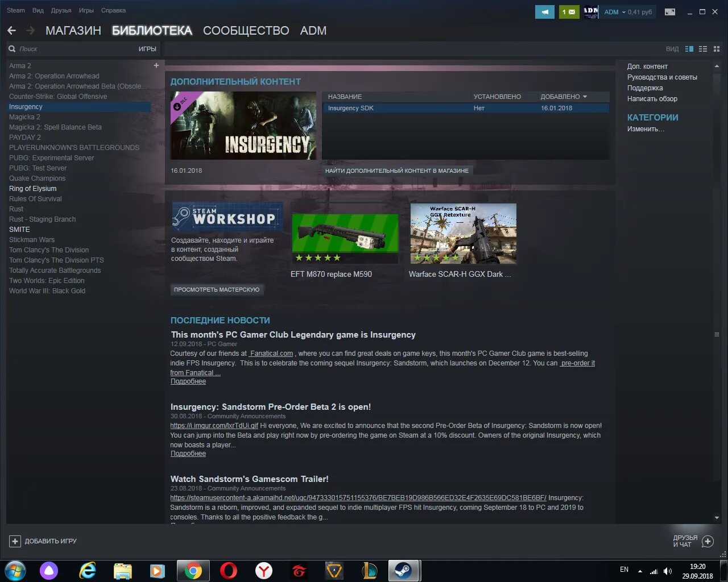728x582 pixels.
Task: Click Изменить… under КАТЕГОРИИ
Action: point(646,129)
